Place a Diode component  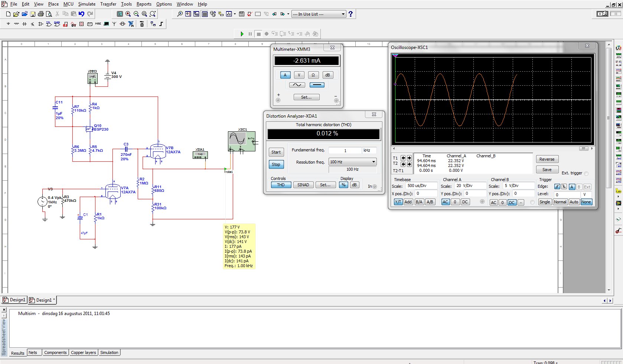tap(25, 24)
